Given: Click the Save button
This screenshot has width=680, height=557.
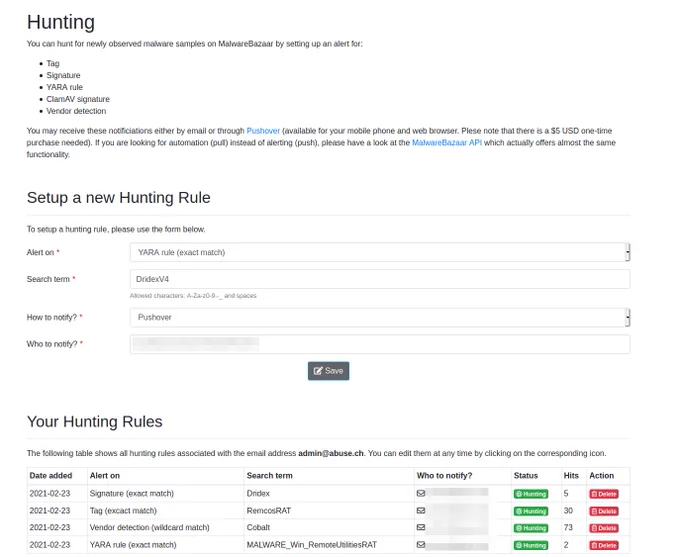Looking at the screenshot, I should coord(328,371).
